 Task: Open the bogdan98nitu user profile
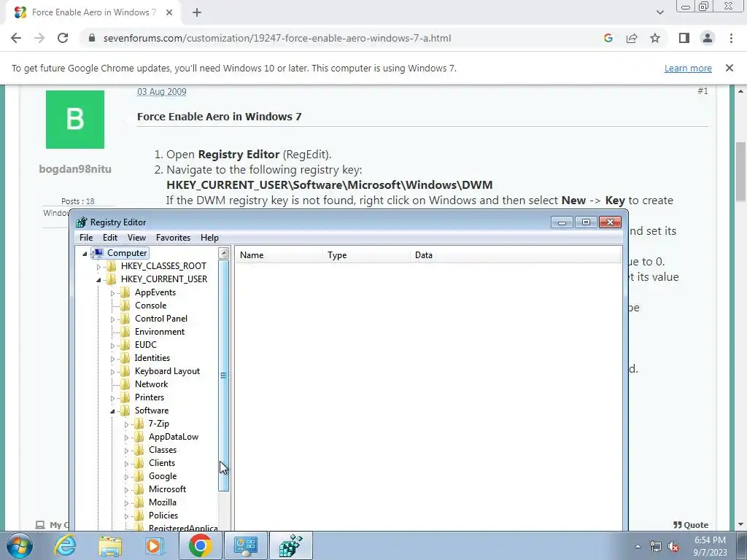click(x=75, y=169)
